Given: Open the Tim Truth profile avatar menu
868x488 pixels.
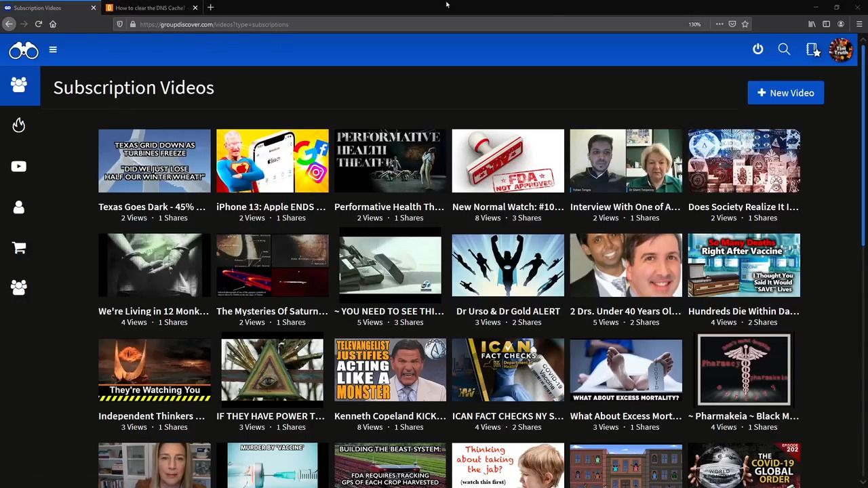Looking at the screenshot, I should click(841, 50).
